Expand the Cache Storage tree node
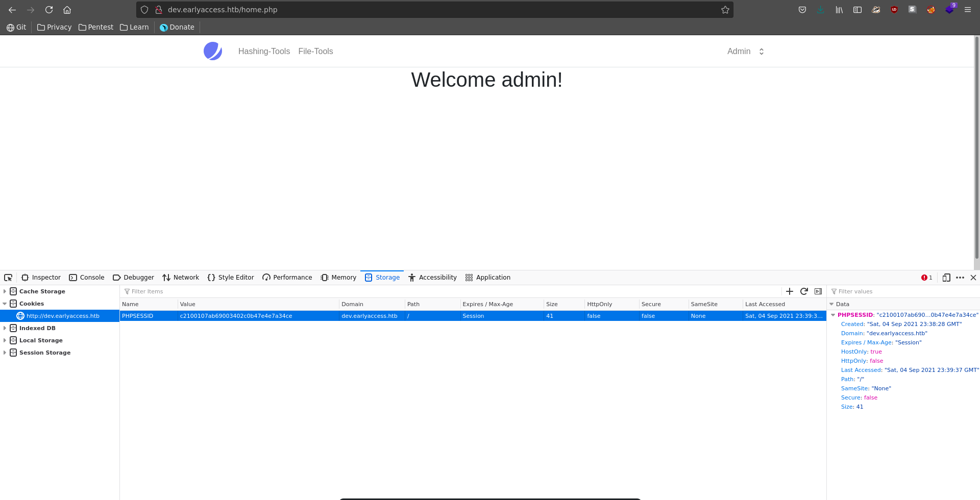Screen dimensions: 980x500 coord(5,291)
